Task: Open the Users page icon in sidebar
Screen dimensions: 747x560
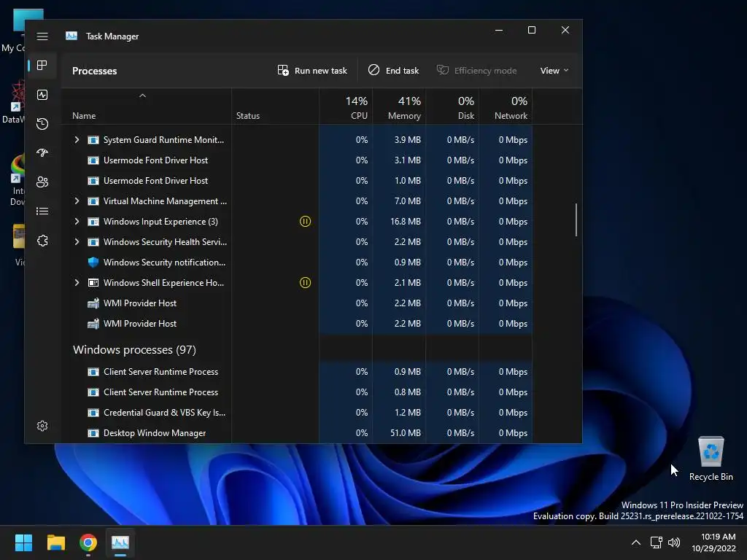Action: pyautogui.click(x=42, y=182)
